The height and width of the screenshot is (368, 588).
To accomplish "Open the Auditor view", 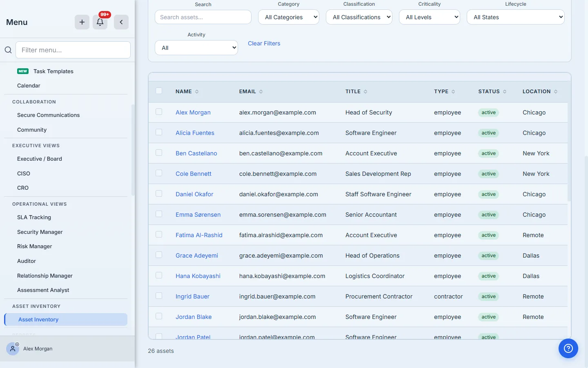I will [x=27, y=261].
